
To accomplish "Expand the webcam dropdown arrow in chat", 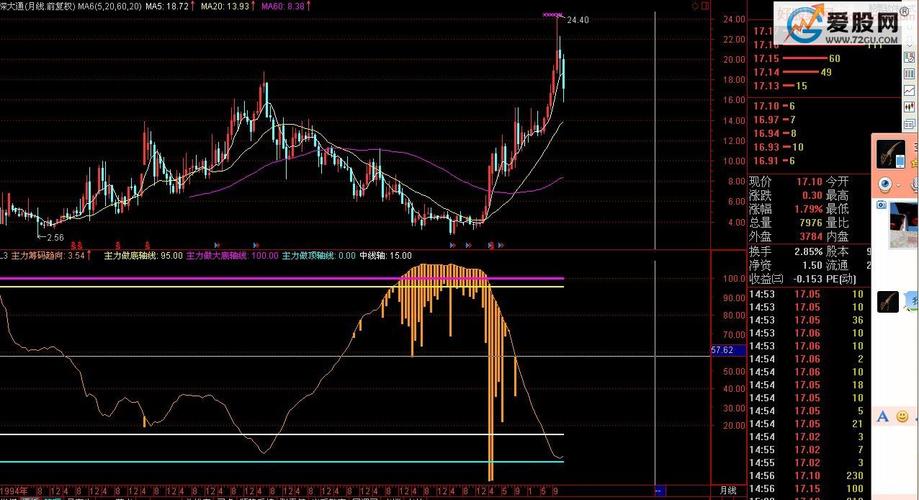I will point(898,186).
